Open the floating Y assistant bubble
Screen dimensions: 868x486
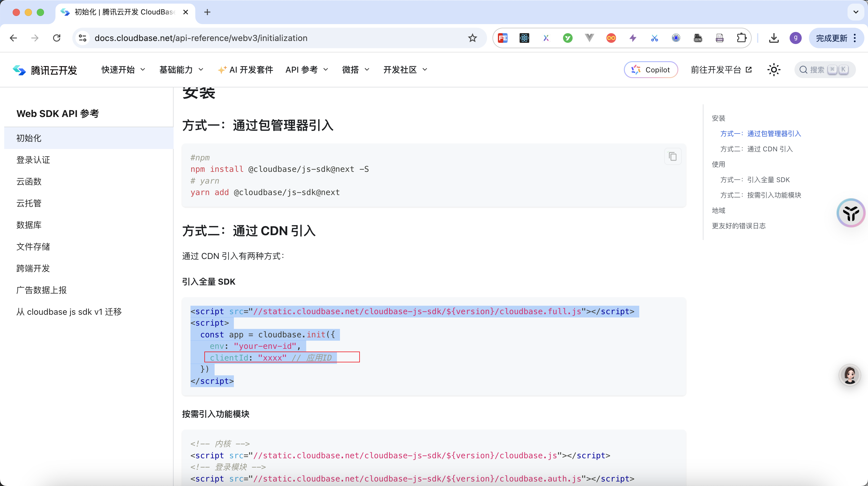[x=851, y=213]
